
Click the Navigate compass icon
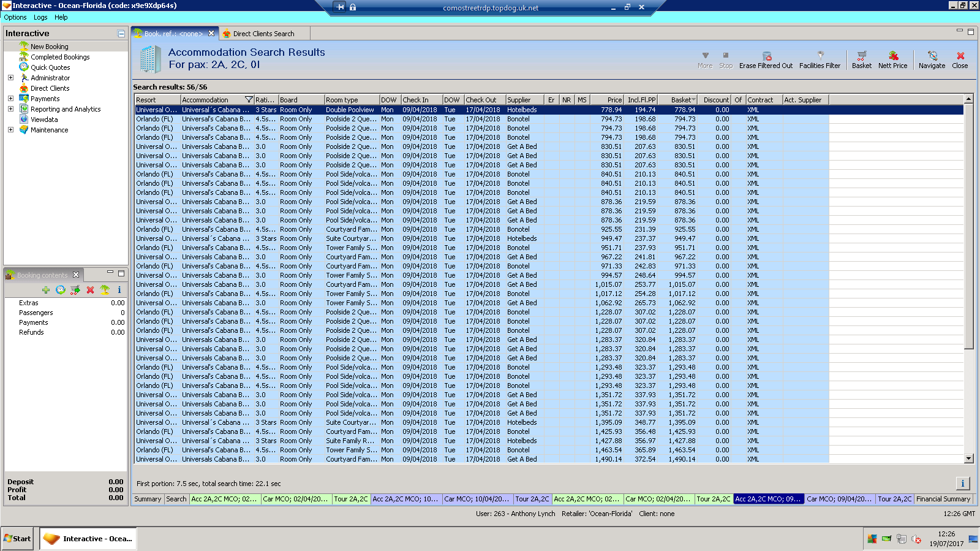tap(932, 56)
